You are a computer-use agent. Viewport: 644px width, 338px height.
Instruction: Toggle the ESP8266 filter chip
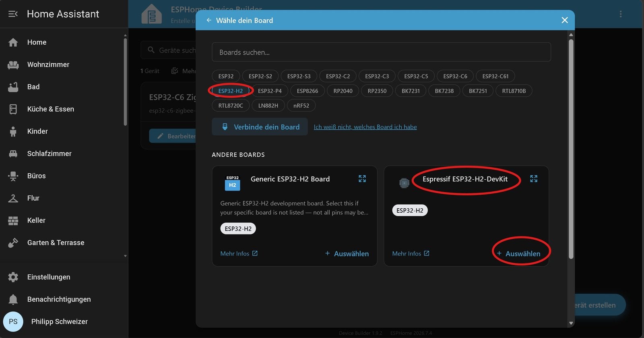308,91
